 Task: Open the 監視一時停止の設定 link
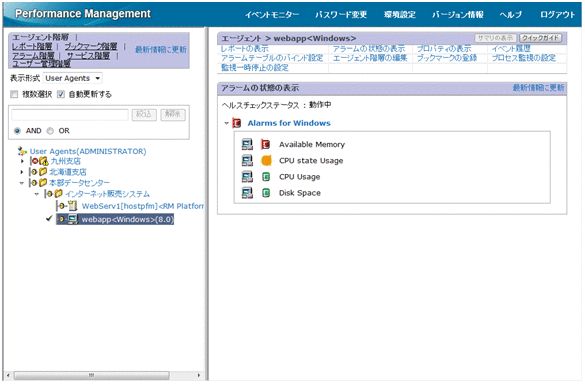point(255,68)
